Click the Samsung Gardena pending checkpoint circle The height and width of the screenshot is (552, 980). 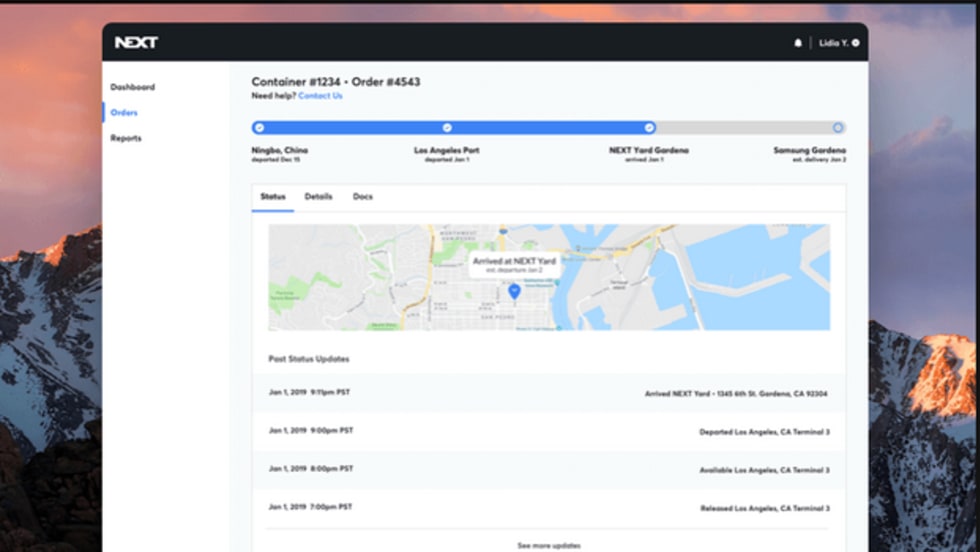click(x=838, y=128)
